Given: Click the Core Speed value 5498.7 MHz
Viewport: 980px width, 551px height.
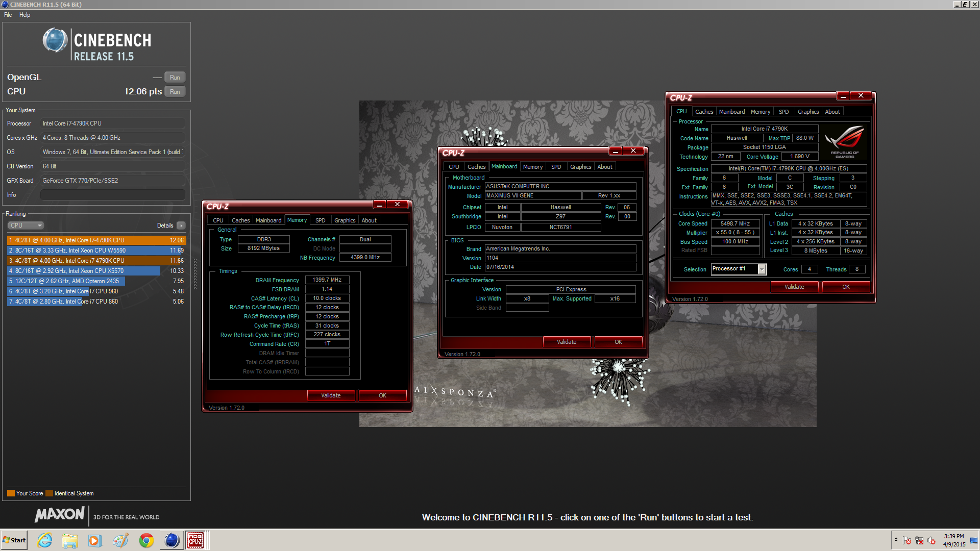Looking at the screenshot, I should [x=735, y=224].
